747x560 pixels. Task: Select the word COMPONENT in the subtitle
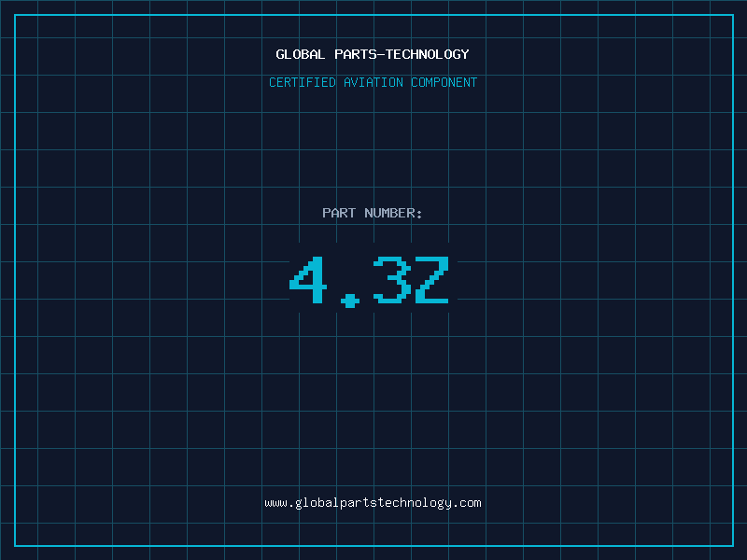[x=444, y=82]
